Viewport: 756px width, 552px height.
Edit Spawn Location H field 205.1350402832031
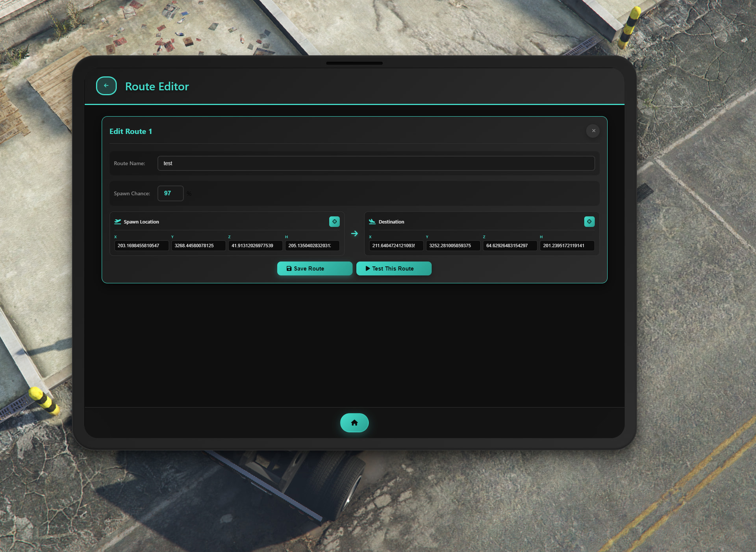coord(312,246)
